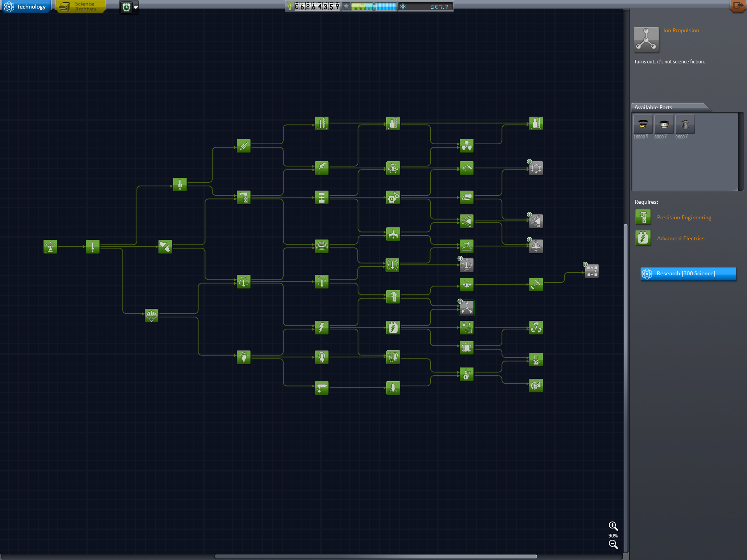Image resolution: width=747 pixels, height=560 pixels.
Task: Select the highlighted Ion Propulsion node
Action: [x=466, y=308]
